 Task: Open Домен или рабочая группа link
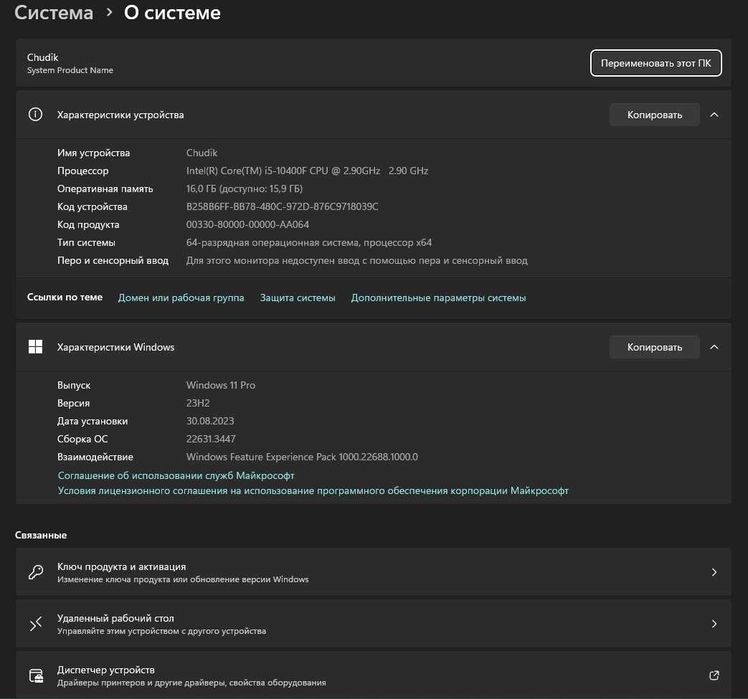tap(181, 298)
